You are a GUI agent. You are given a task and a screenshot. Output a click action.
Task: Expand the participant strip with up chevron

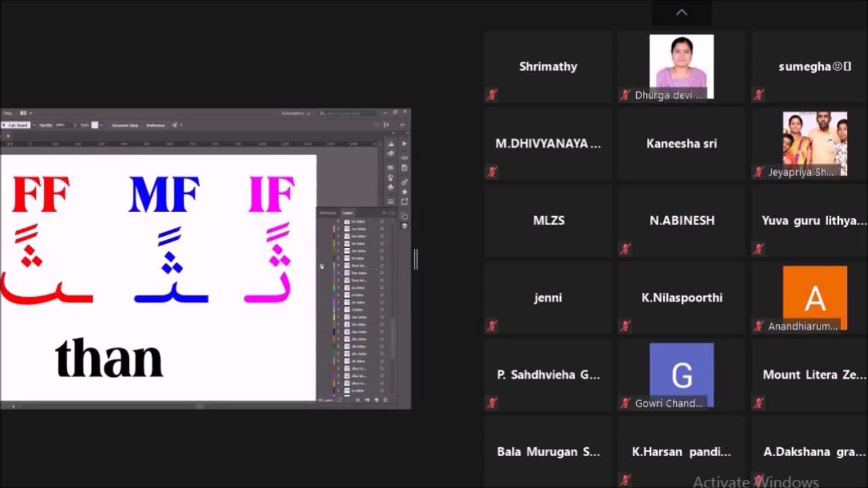pyautogui.click(x=682, y=12)
